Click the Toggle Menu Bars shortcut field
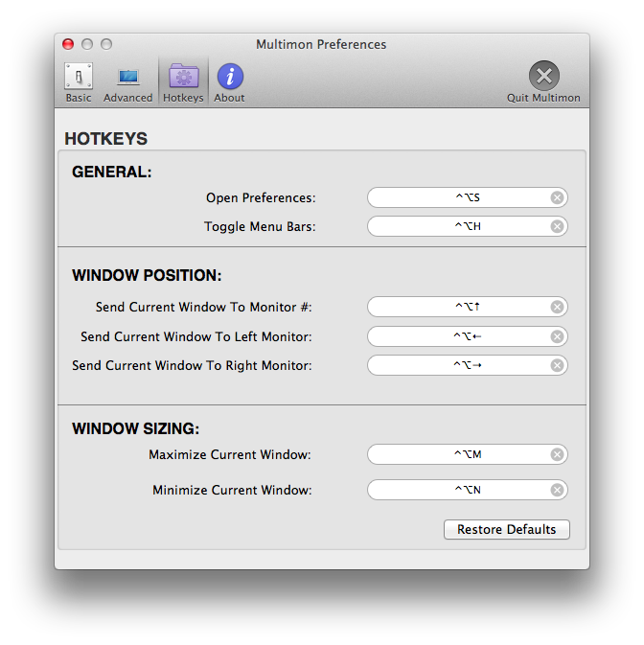The image size is (644, 645). point(467,226)
